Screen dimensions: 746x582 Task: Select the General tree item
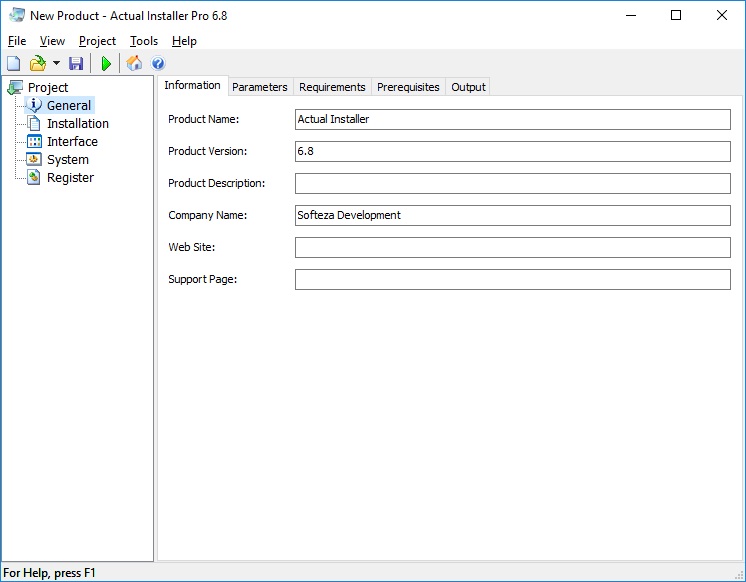coord(69,106)
